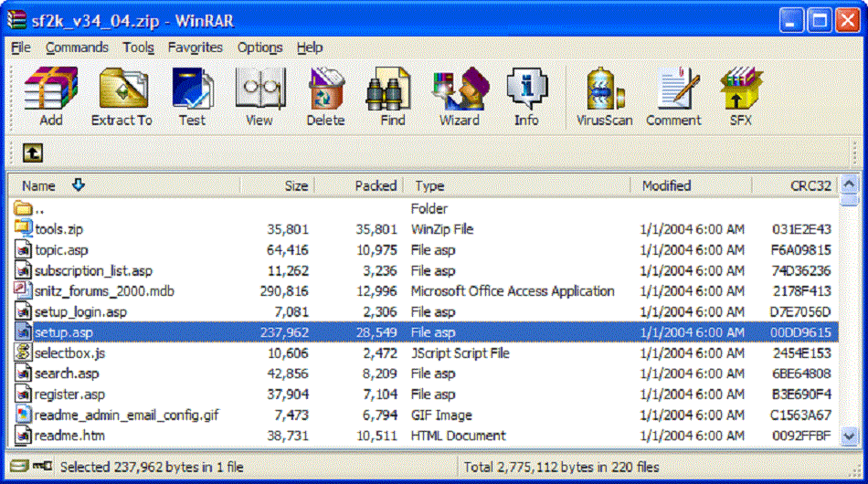Open the File menu
Image resolution: width=868 pixels, height=484 pixels.
pyautogui.click(x=20, y=47)
